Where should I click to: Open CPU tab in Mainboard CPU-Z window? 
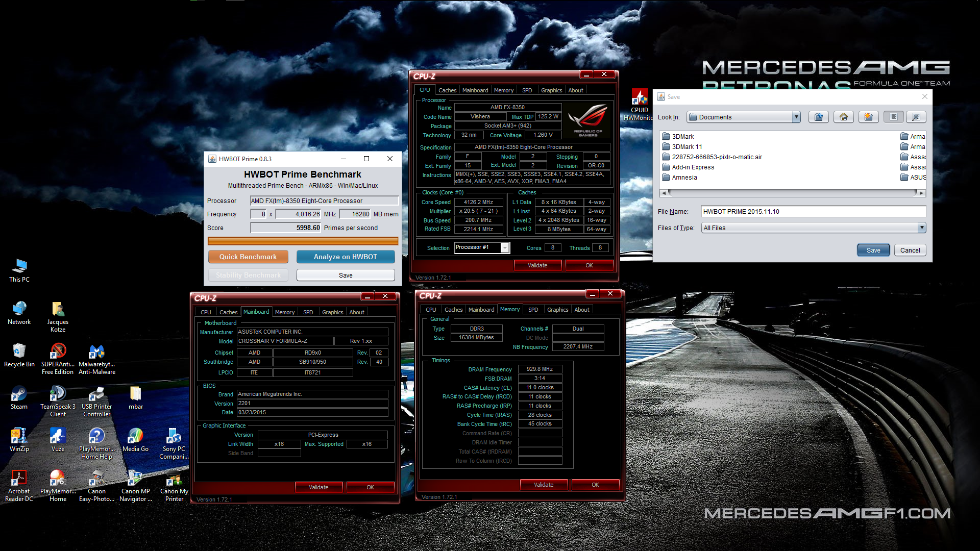tap(206, 312)
